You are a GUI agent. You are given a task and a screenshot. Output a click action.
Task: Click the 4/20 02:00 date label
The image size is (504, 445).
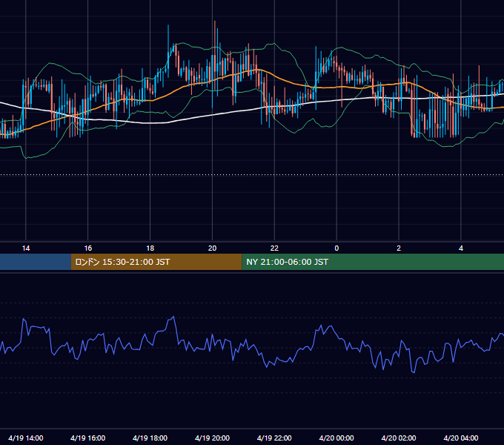(399, 438)
